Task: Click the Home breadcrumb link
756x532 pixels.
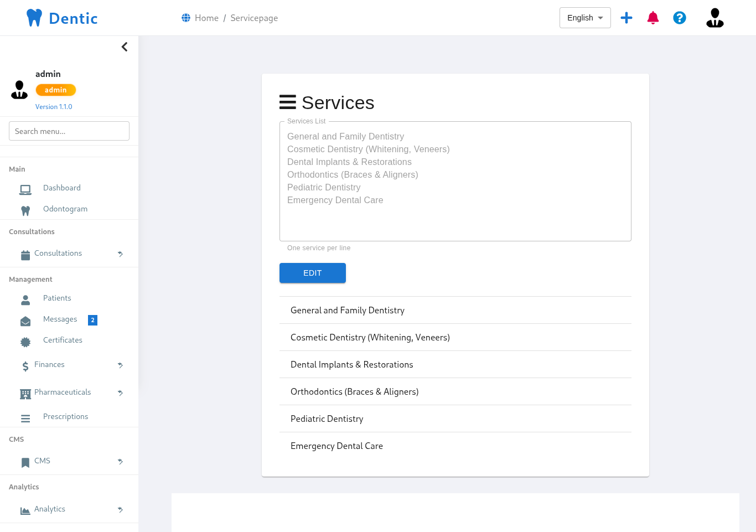Action: (206, 18)
